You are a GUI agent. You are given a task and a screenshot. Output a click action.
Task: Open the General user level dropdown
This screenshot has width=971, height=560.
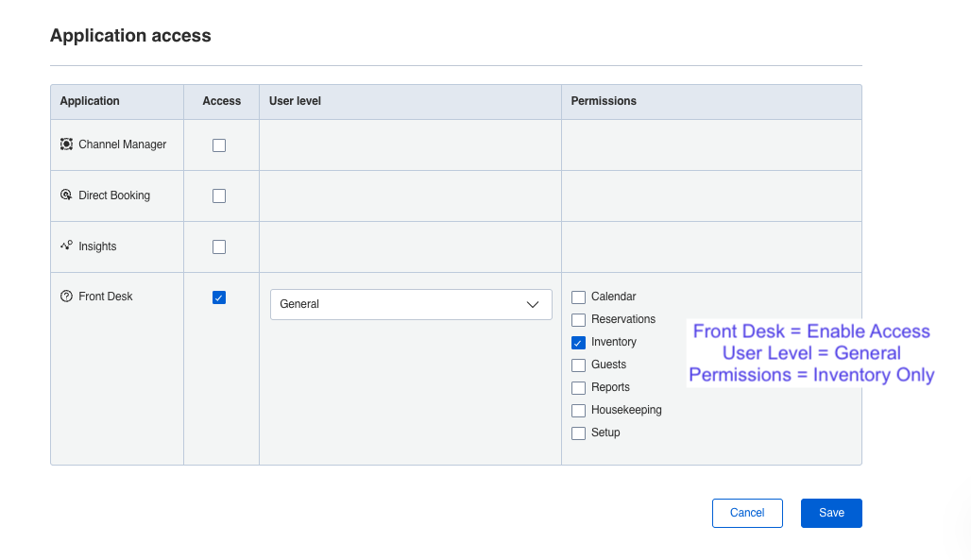pyautogui.click(x=410, y=304)
